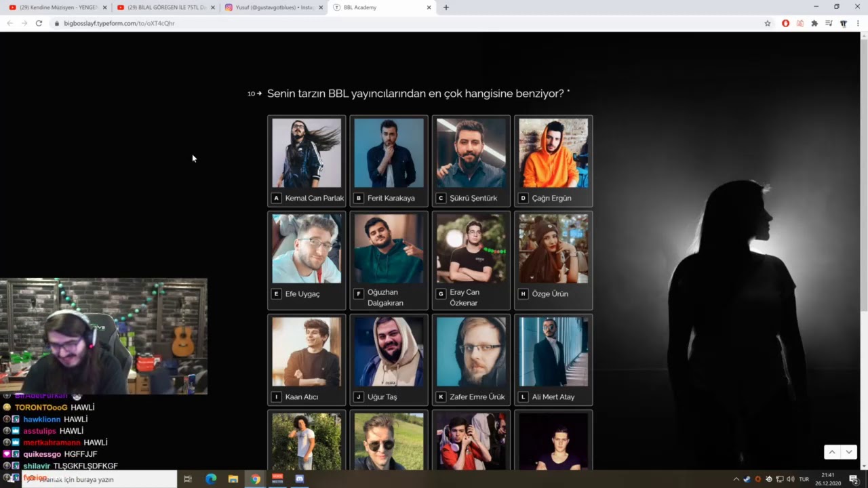This screenshot has height=488, width=868.
Task: Click the Windows taskbar search box
Action: pyautogui.click(x=99, y=479)
